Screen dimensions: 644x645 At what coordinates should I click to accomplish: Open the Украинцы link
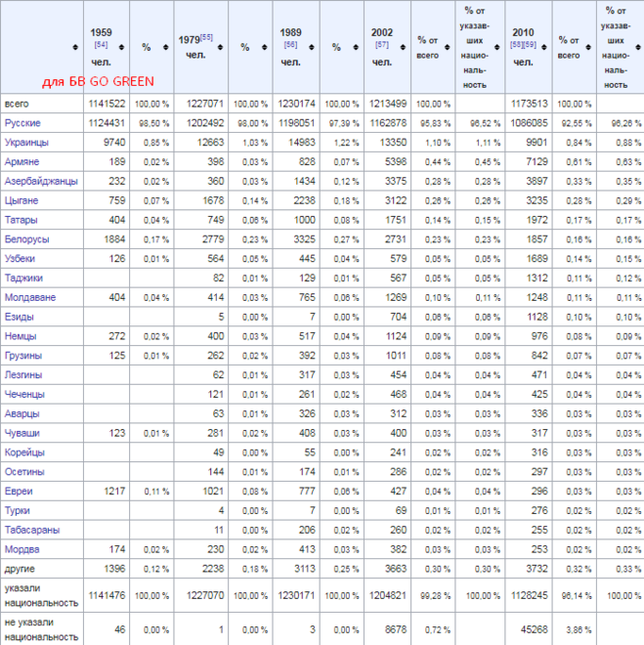pyautogui.click(x=26, y=143)
